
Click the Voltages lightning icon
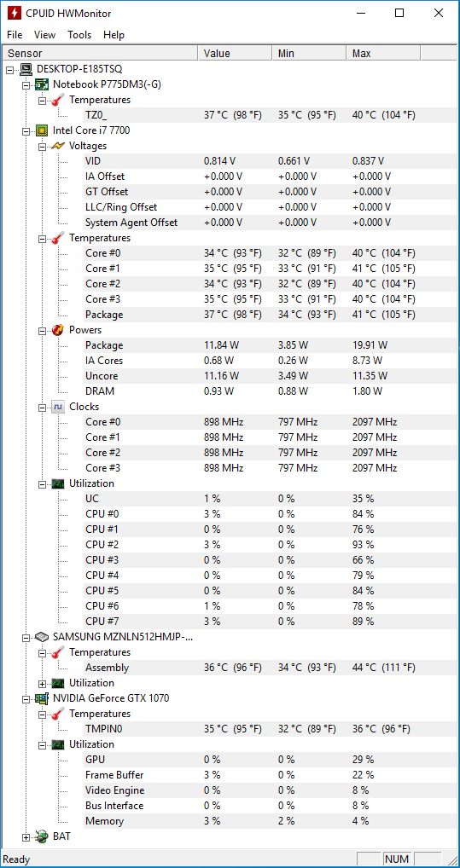(58, 146)
